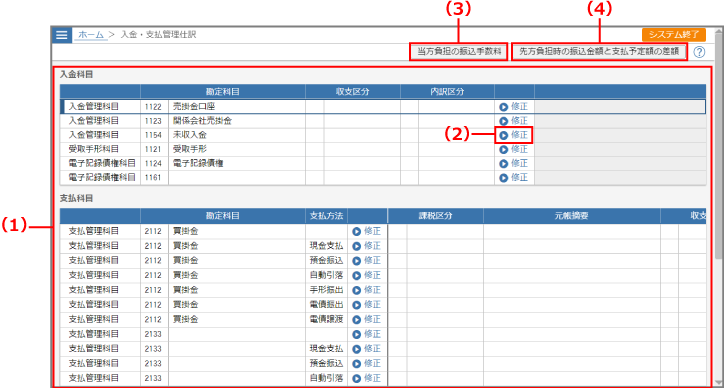Screen dimensions: 724x388
Task: Select 電債振出 payment method cell
Action: coord(326,305)
